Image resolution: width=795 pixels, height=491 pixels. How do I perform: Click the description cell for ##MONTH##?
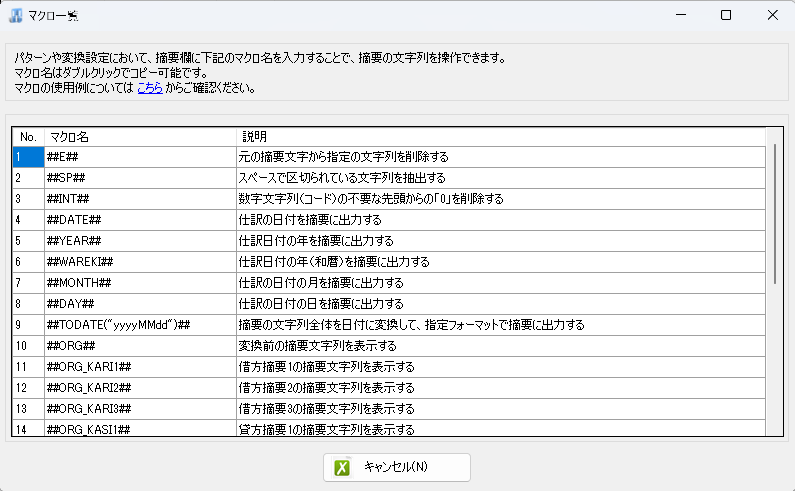click(x=500, y=283)
